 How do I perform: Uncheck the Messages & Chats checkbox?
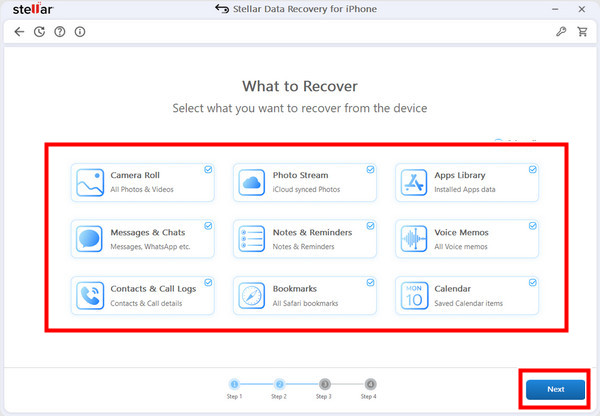point(208,226)
